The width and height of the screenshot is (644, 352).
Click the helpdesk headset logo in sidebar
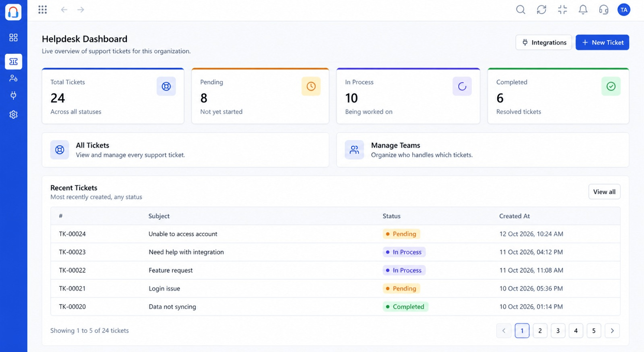point(13,12)
